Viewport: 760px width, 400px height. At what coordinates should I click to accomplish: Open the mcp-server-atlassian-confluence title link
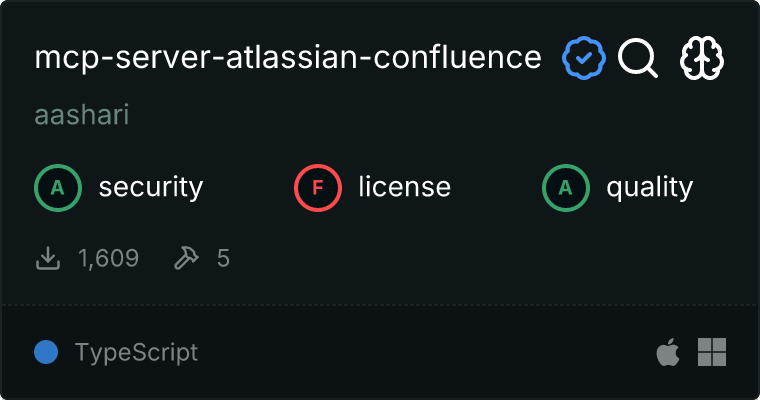click(x=288, y=59)
